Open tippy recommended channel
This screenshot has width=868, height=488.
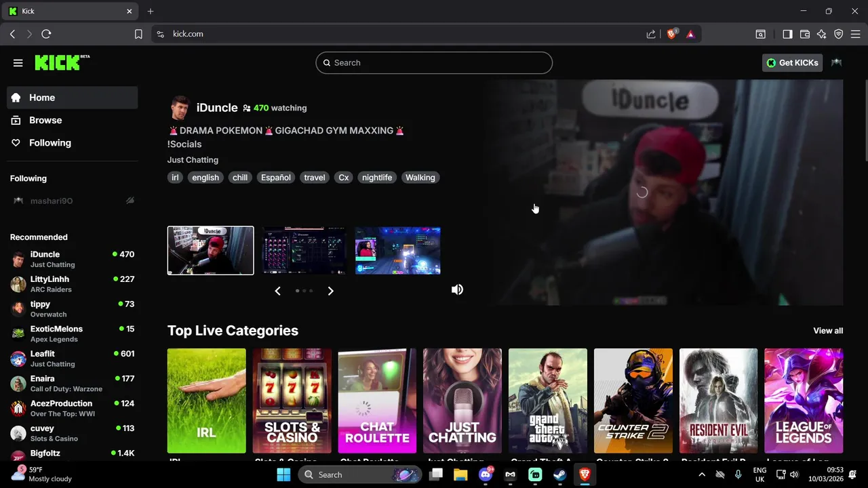(72, 309)
